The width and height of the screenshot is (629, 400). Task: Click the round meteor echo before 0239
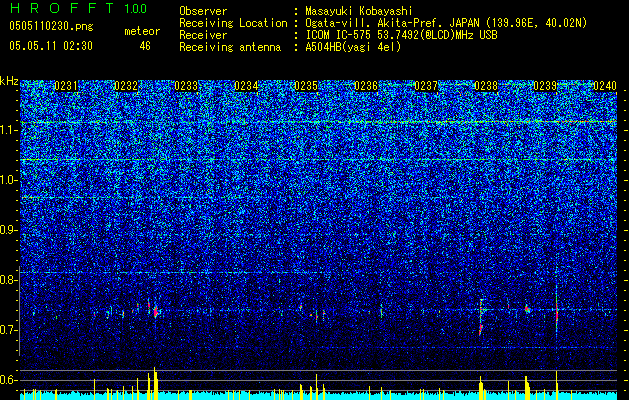(x=527, y=309)
